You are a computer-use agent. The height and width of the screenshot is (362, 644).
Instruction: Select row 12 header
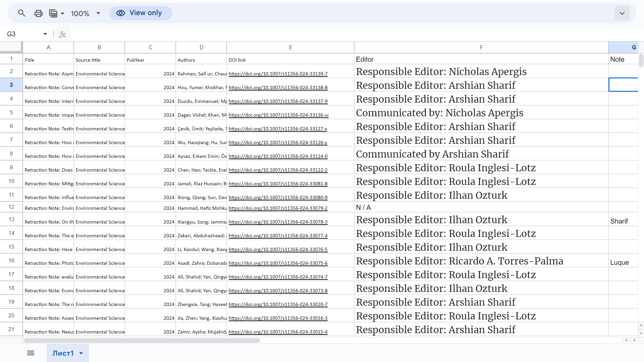[11, 207]
